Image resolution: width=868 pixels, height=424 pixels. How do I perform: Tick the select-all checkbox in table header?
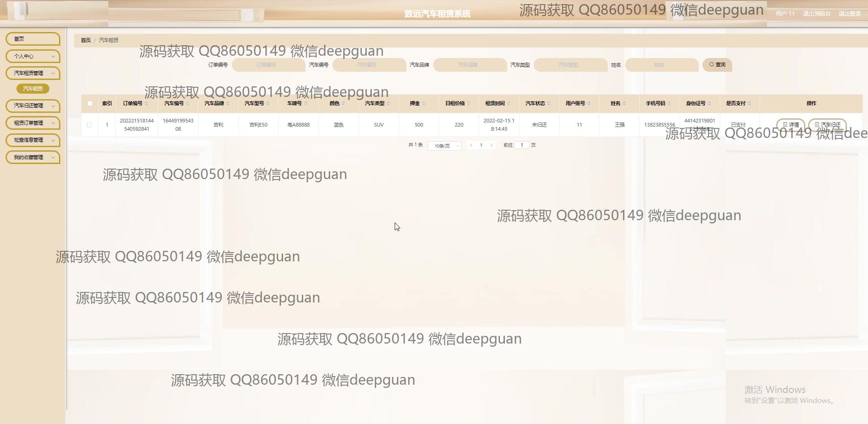[x=90, y=104]
